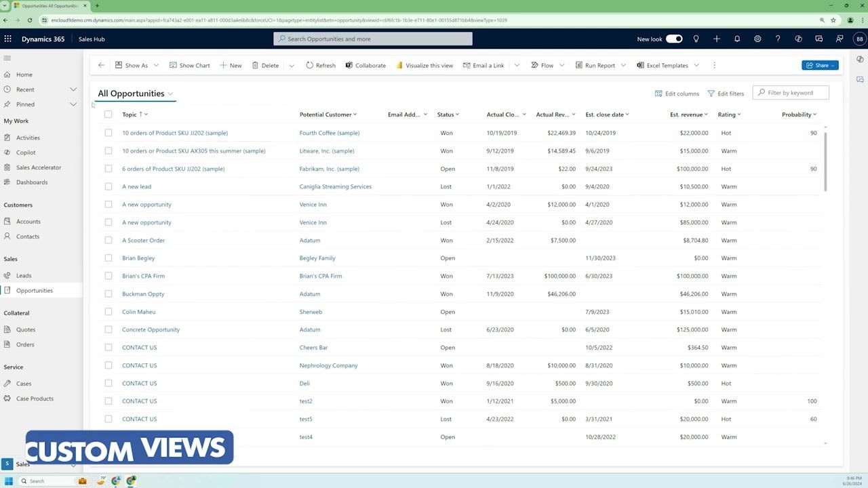Image resolution: width=868 pixels, height=488 pixels.
Task: Check the Caniglia Streaming Services row box
Action: click(x=108, y=186)
